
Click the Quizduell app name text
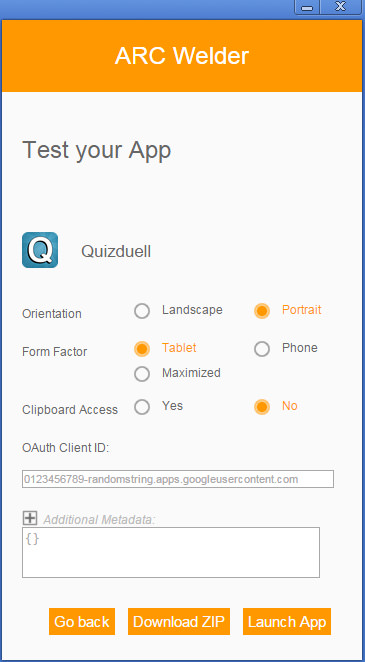tap(116, 252)
